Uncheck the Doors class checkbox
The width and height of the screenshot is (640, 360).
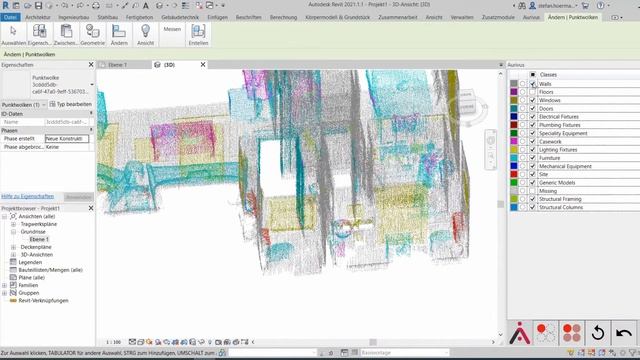(x=532, y=109)
